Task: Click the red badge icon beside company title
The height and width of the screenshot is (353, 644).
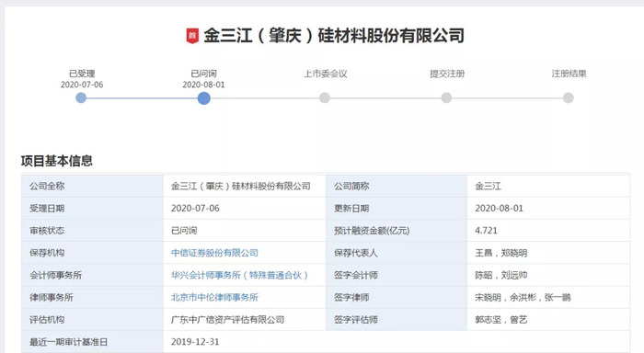Action: tap(192, 36)
